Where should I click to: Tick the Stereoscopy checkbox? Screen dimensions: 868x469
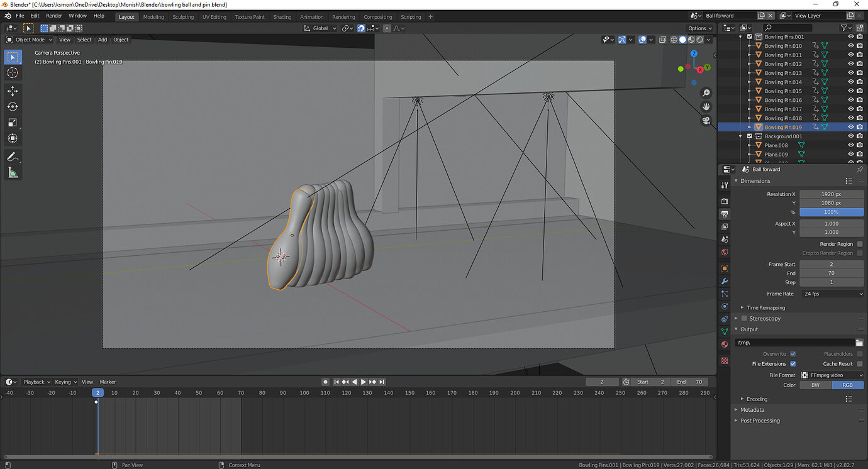(x=744, y=319)
